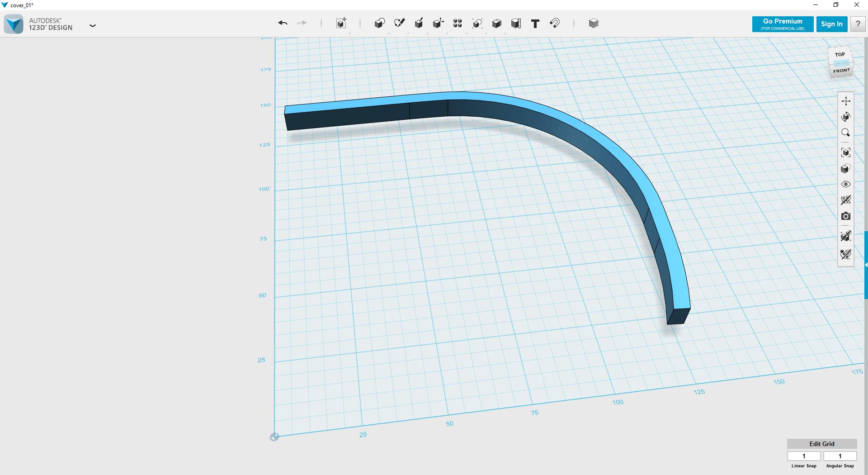868x475 pixels.
Task: Select the Modify tool
Action: tap(438, 23)
